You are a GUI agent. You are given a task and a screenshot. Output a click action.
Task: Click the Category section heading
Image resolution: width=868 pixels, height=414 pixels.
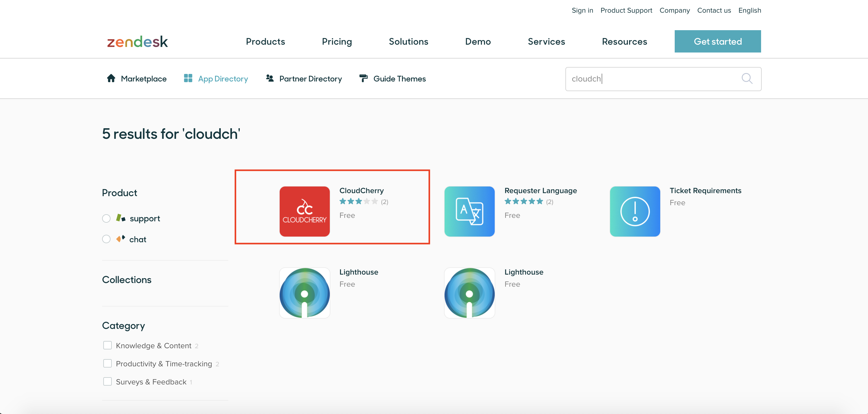coord(123,326)
